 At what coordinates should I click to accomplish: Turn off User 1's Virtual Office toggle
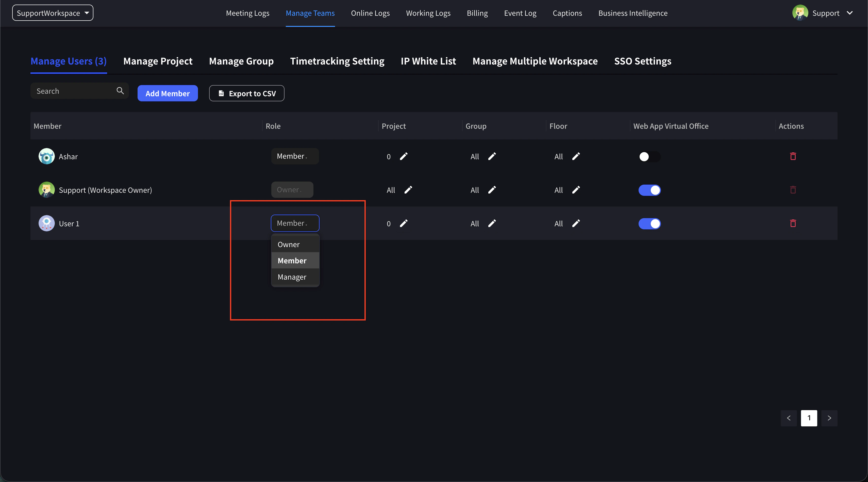pos(649,223)
